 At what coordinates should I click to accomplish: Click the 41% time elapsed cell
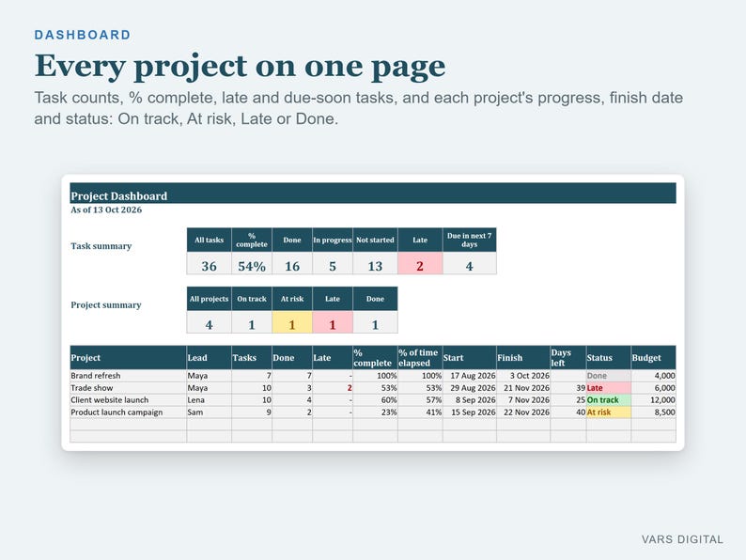click(x=420, y=412)
